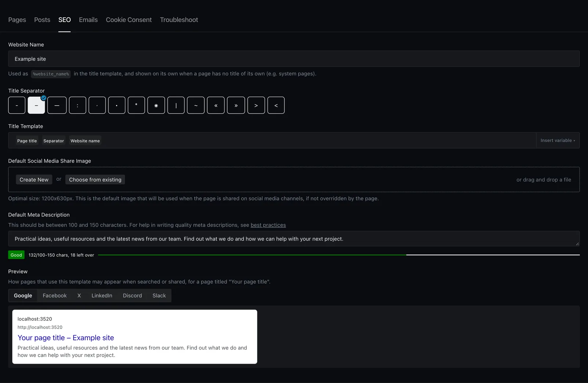
Task: Click the Title Template field empty area
Action: point(318,141)
